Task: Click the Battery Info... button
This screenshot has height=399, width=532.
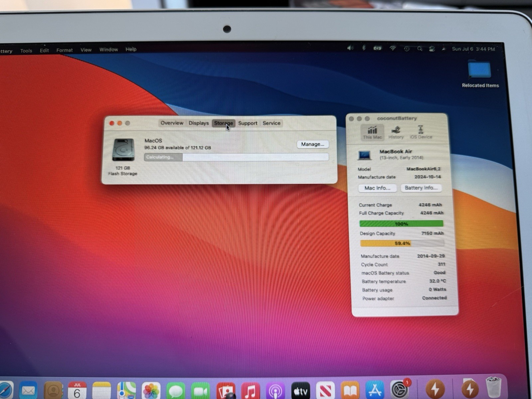Action: click(x=421, y=188)
